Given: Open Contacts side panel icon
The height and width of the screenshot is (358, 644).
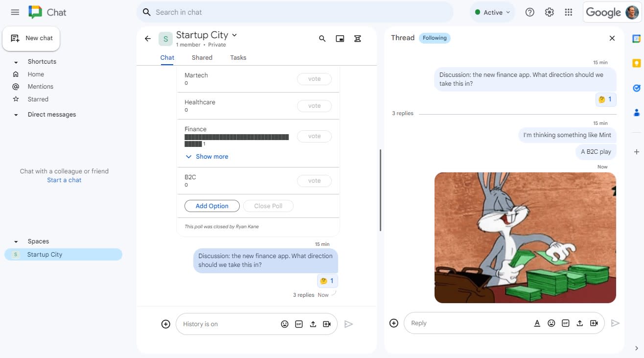Looking at the screenshot, I should [636, 112].
